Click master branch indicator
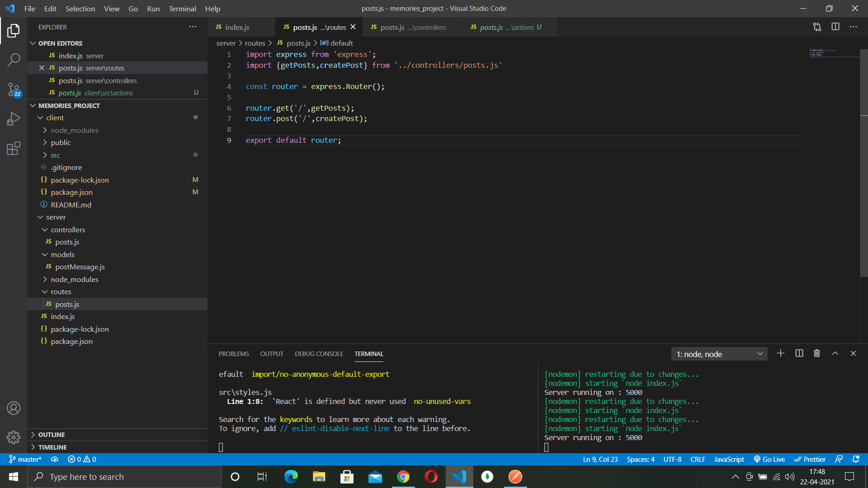This screenshot has width=868, height=488. click(25, 460)
